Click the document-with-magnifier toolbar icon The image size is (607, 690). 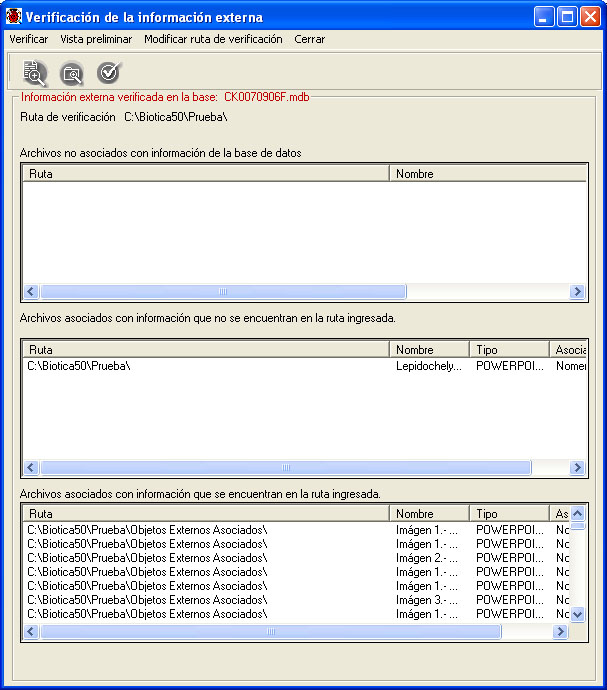35,73
